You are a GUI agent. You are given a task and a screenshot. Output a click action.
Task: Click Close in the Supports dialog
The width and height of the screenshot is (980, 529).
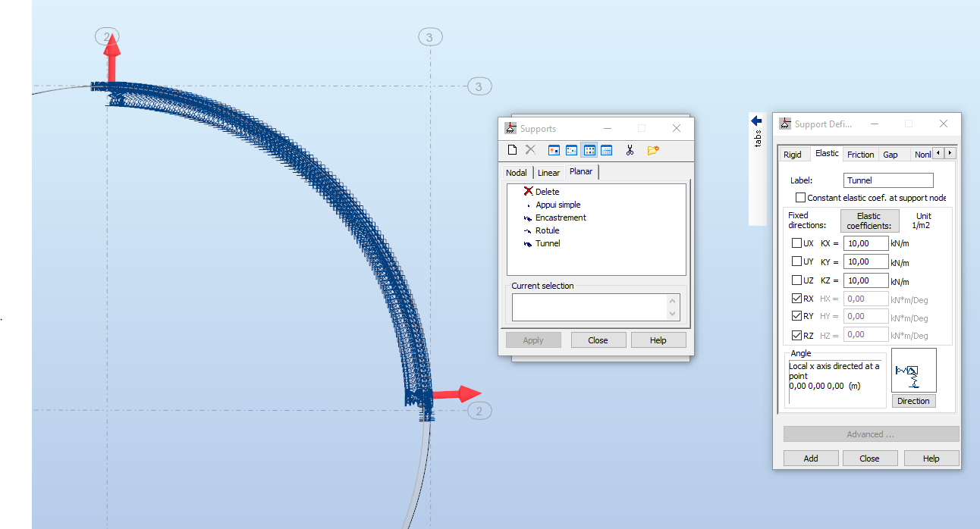(598, 340)
